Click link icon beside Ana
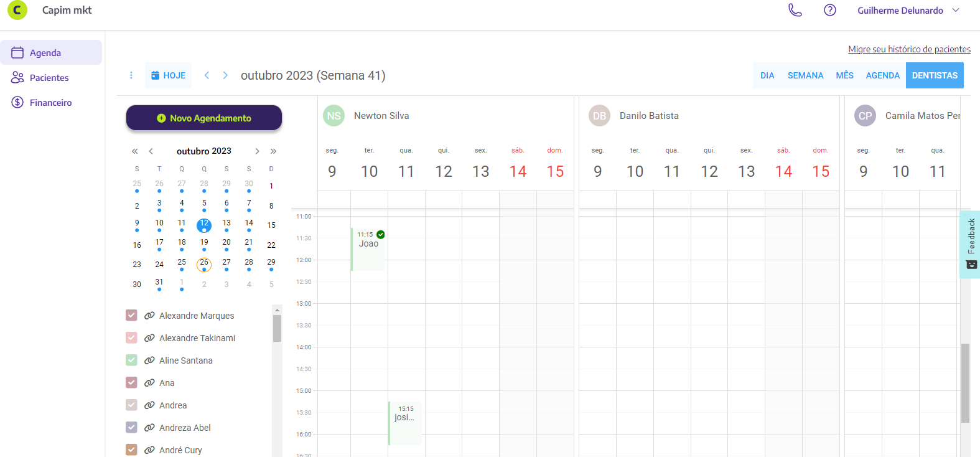This screenshot has height=457, width=980. coord(149,383)
